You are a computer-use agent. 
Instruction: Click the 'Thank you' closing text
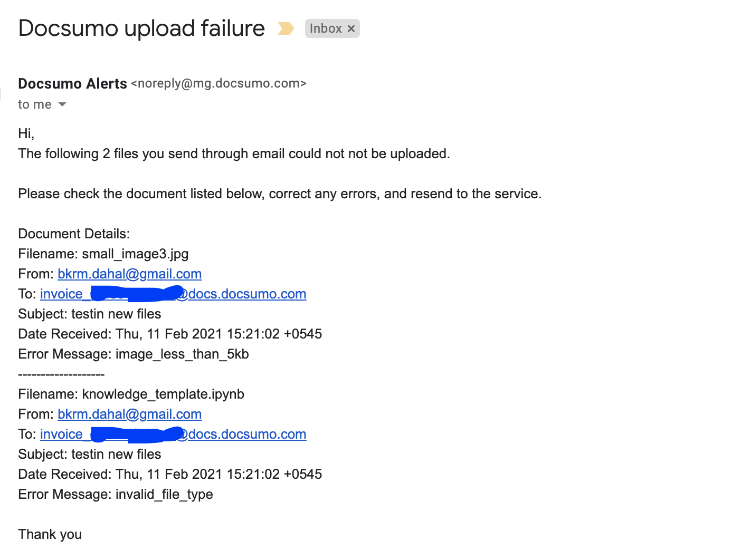(x=50, y=534)
